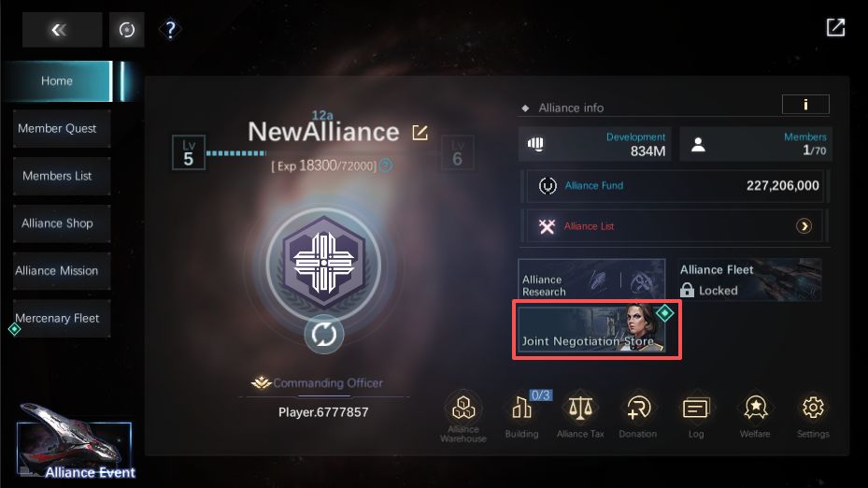Viewport: 868px width, 488px height.
Task: Click the alliance Exp progress bar
Action: click(x=235, y=153)
